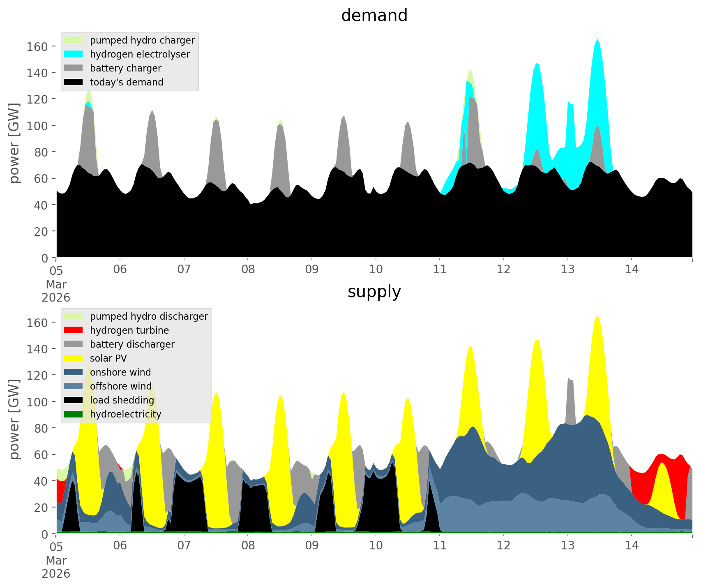
Task: Click the cyan hydrogen electrolyser legend swatch
Action: [x=74, y=54]
